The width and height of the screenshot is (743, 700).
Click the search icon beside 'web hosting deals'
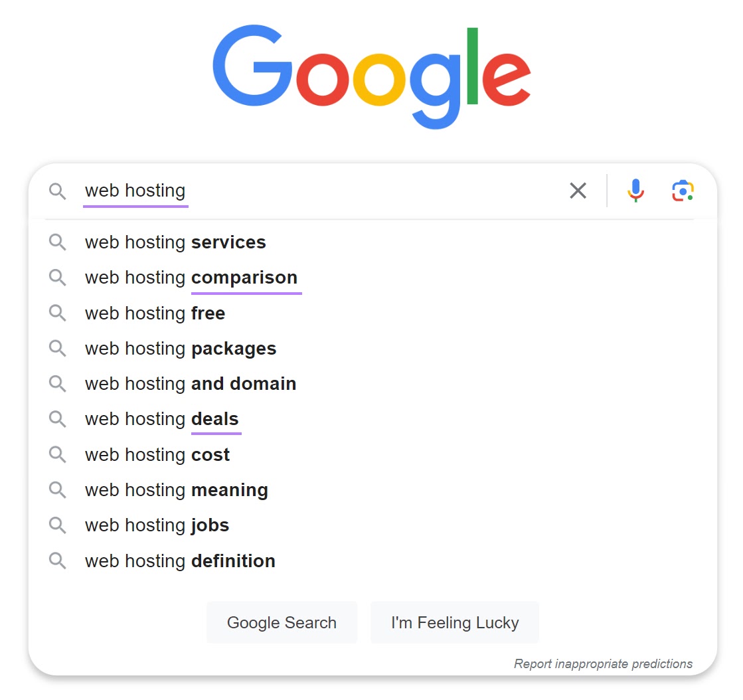pos(58,419)
